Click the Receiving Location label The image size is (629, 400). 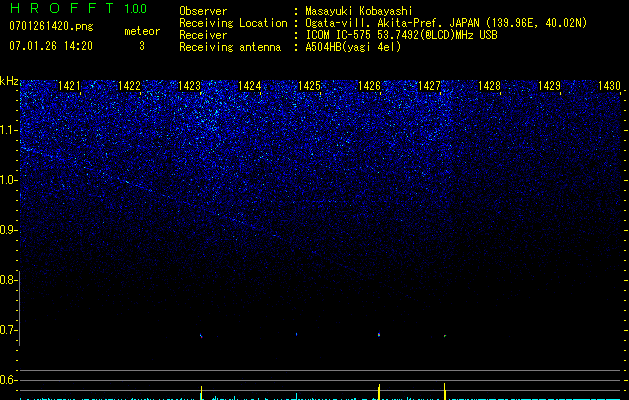tap(233, 23)
